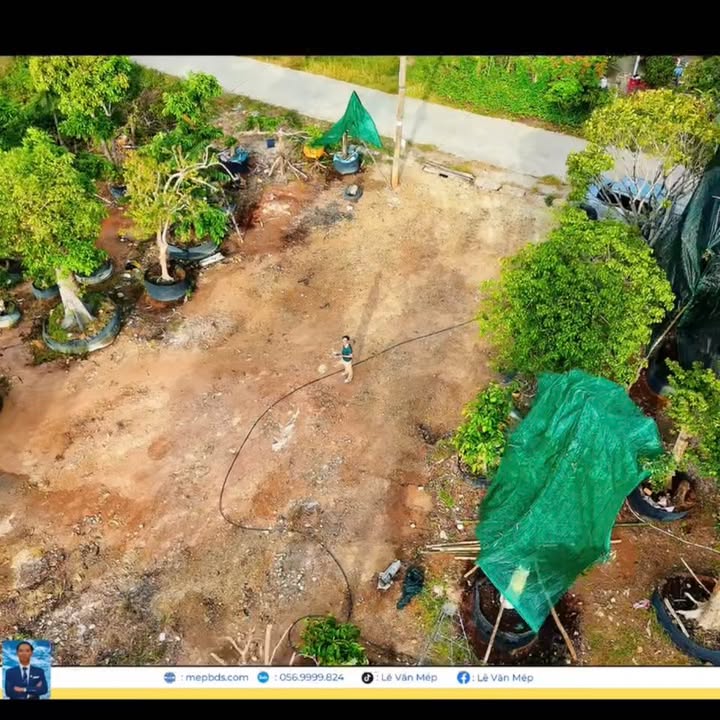Click the phone icon in banner
This screenshot has height=720, width=720.
click(263, 677)
